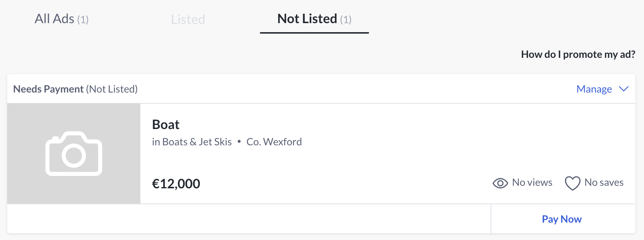The width and height of the screenshot is (644, 240).
Task: Open the Manage dropdown label
Action: click(594, 89)
